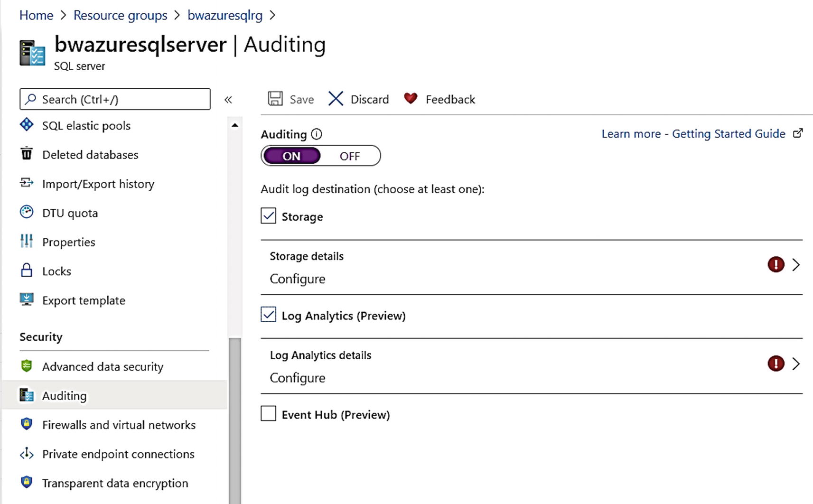This screenshot has width=813, height=504.
Task: Go to bwazuresqlrg breadcrumb
Action: coord(225,15)
